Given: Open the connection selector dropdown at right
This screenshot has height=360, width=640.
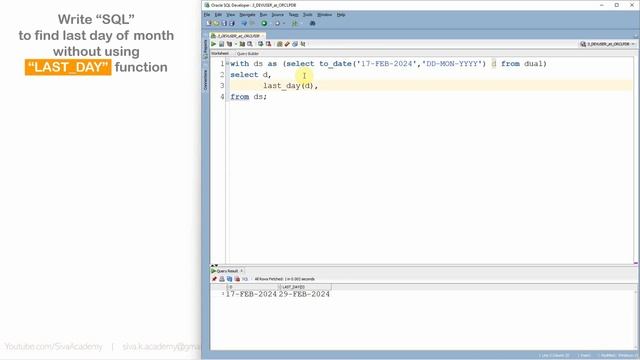Looking at the screenshot, I should click(x=633, y=44).
